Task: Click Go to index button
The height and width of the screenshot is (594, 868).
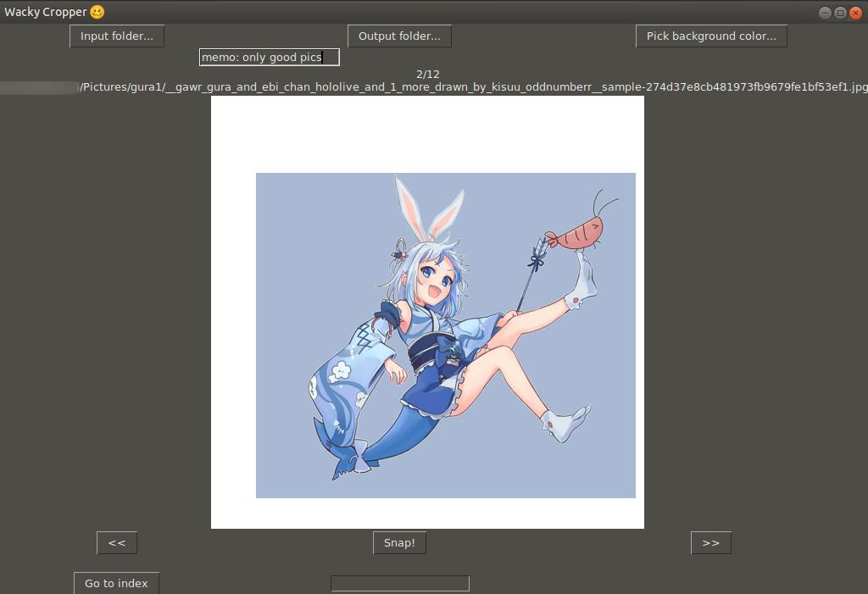Action: click(116, 583)
